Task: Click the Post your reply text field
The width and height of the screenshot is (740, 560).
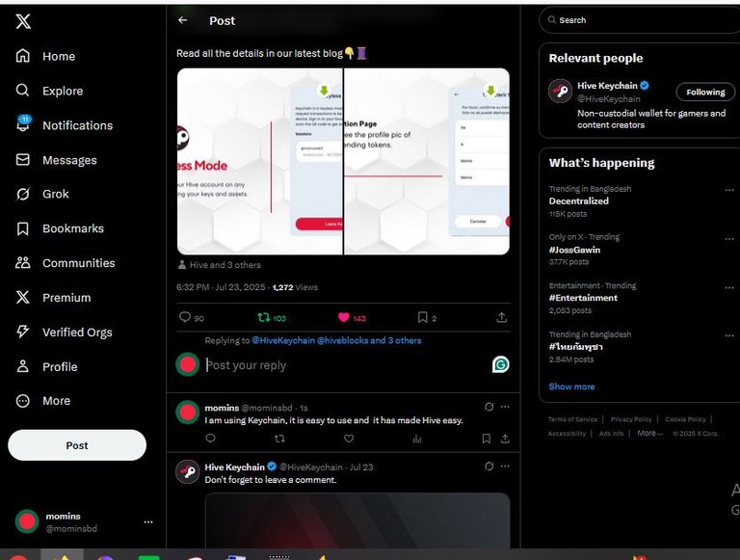Action: (345, 365)
